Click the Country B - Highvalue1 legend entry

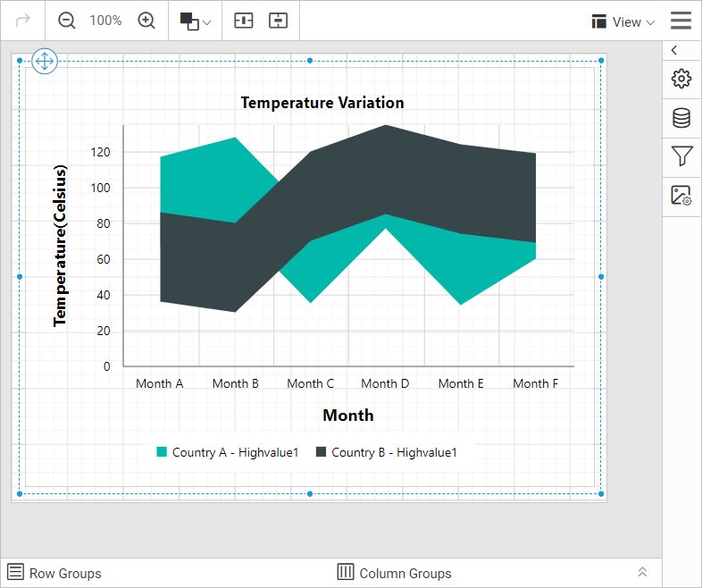387,452
